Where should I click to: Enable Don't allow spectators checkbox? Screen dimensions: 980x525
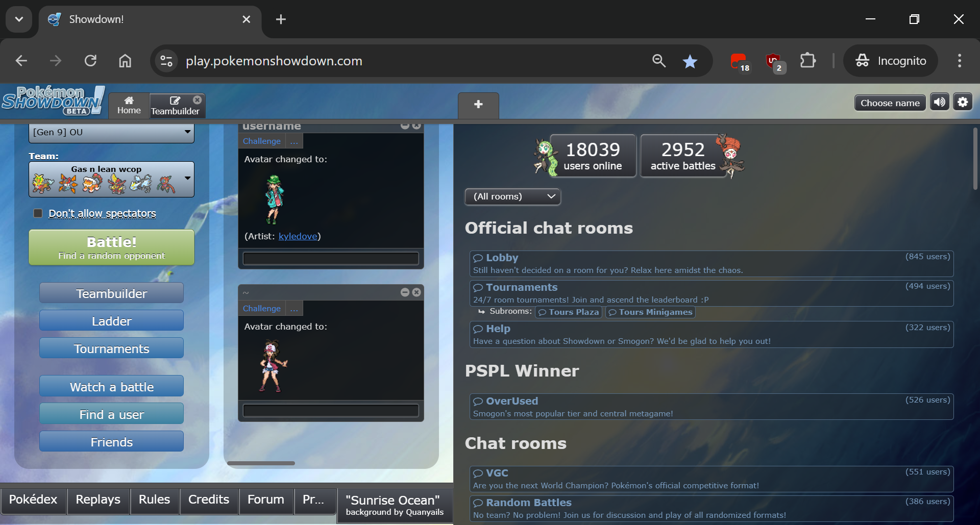tap(38, 213)
